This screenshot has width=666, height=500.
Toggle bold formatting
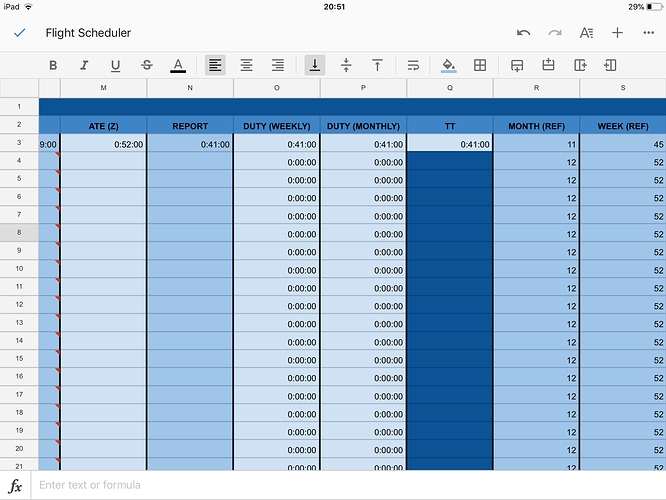click(x=53, y=65)
